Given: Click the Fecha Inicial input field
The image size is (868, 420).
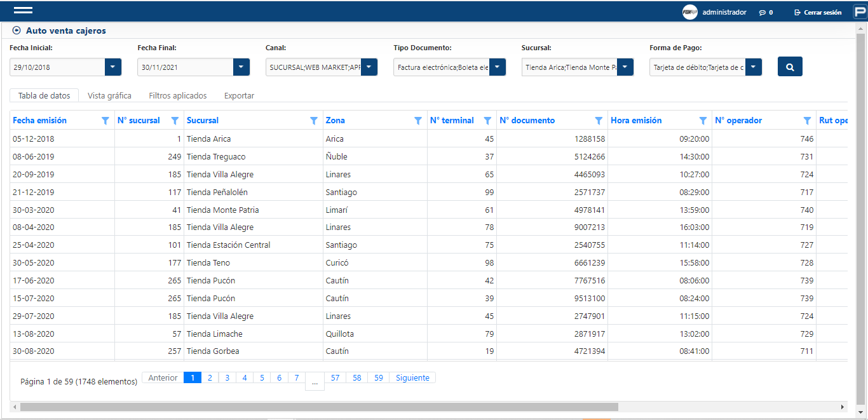Looking at the screenshot, I should [57, 67].
